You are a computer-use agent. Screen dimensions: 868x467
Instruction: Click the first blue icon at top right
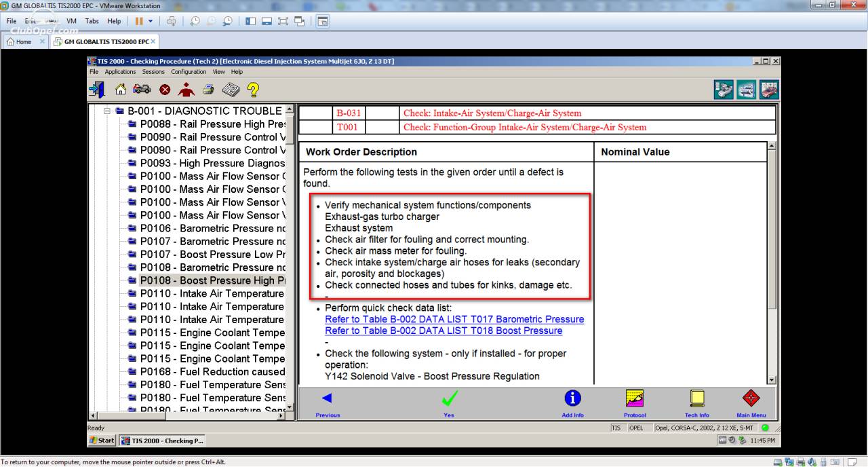[x=724, y=90]
